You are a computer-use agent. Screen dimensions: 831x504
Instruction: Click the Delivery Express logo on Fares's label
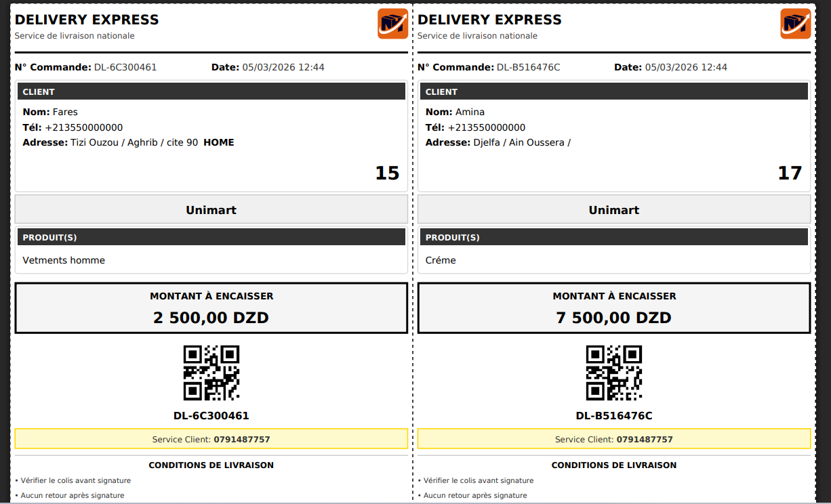(392, 24)
